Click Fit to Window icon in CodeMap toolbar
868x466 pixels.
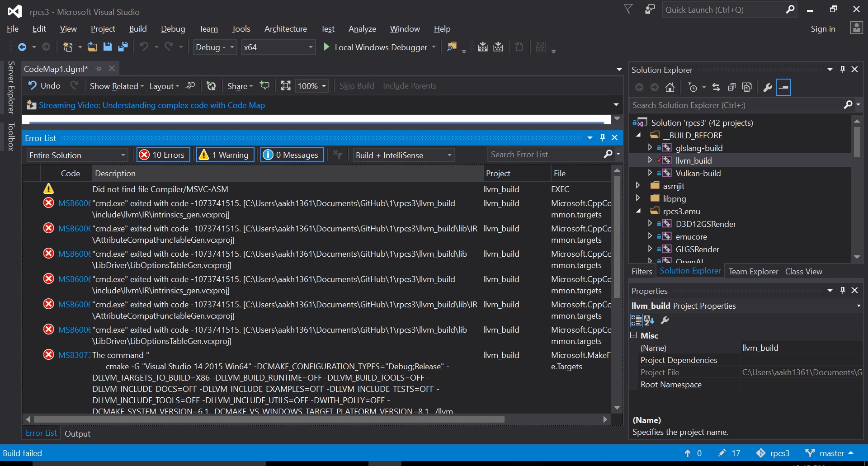click(285, 86)
